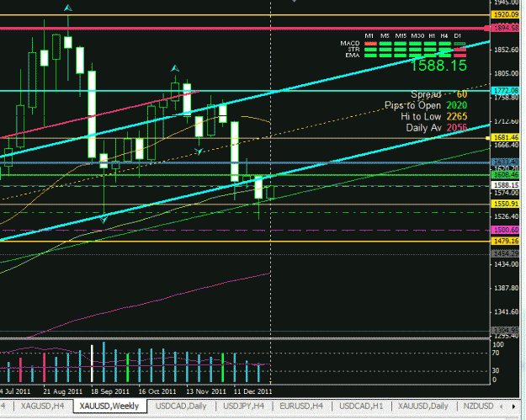Click the 'M5' timeframe column header

(385, 36)
